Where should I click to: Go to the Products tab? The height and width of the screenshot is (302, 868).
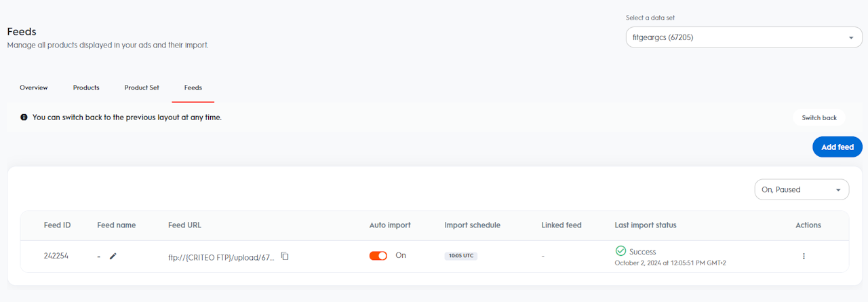[86, 88]
